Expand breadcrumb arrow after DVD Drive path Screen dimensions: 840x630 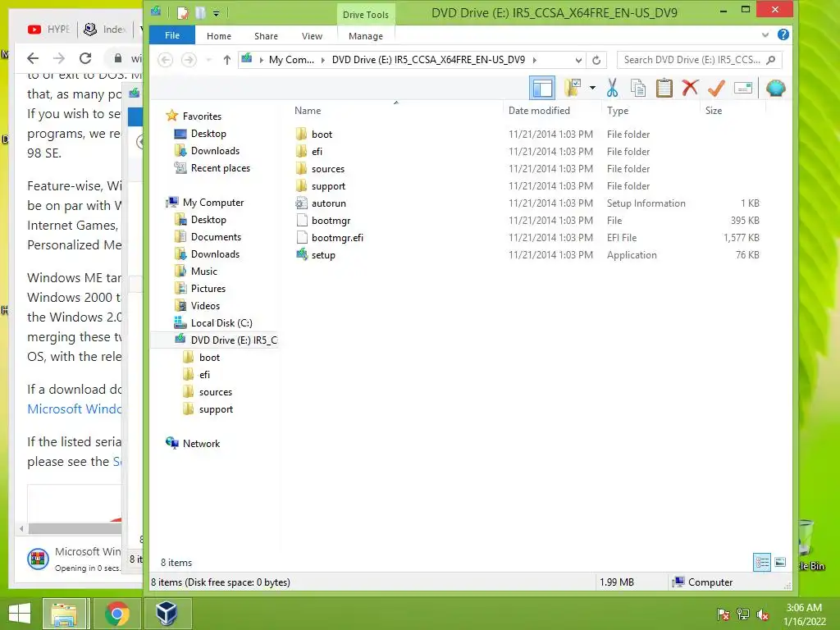(534, 59)
